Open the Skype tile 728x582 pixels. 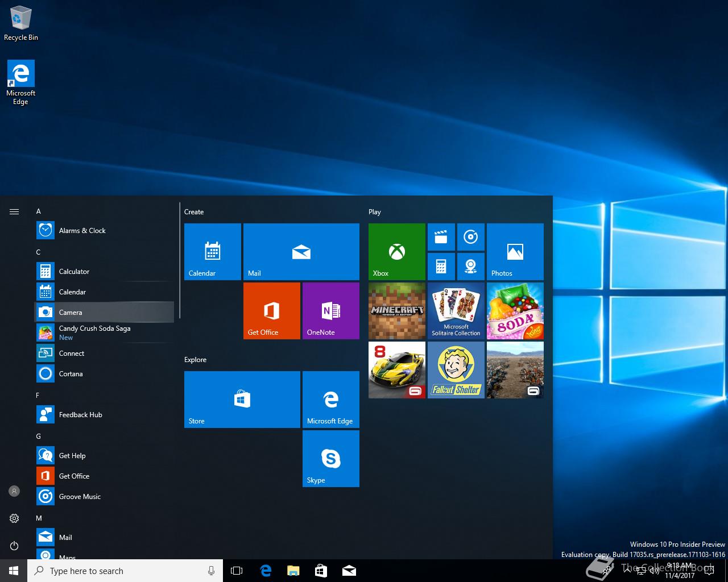(x=330, y=458)
